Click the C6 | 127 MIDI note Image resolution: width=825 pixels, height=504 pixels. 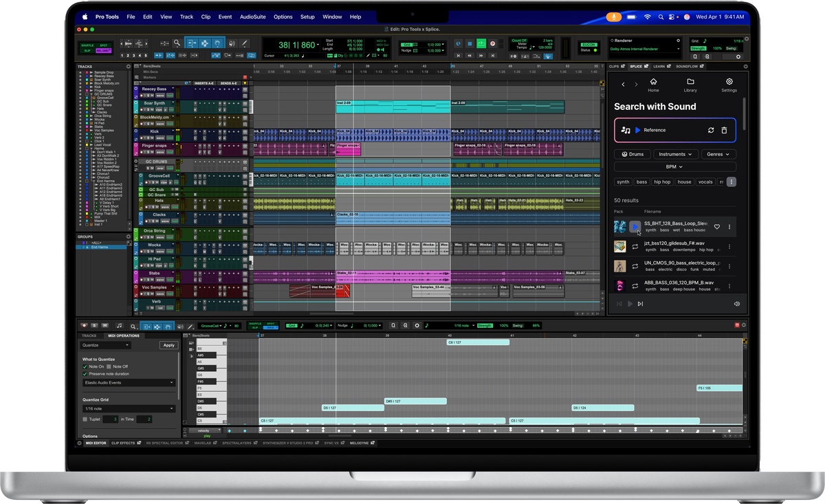478,342
